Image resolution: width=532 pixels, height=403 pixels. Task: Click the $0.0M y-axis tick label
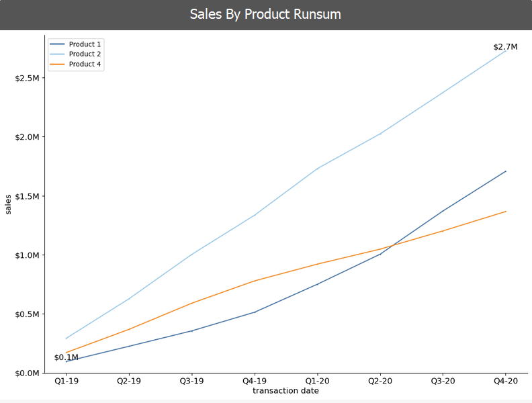pos(27,373)
